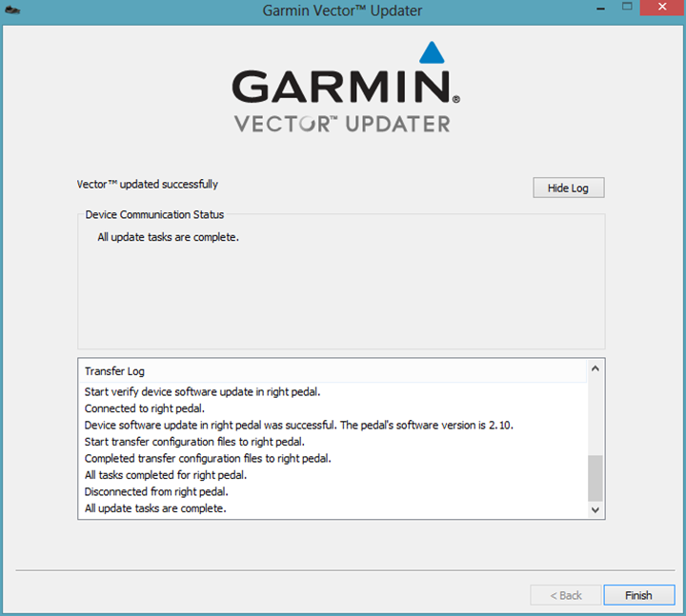Select 'Disconnected from right pedal.' log line
The width and height of the screenshot is (686, 616).
pos(156,491)
